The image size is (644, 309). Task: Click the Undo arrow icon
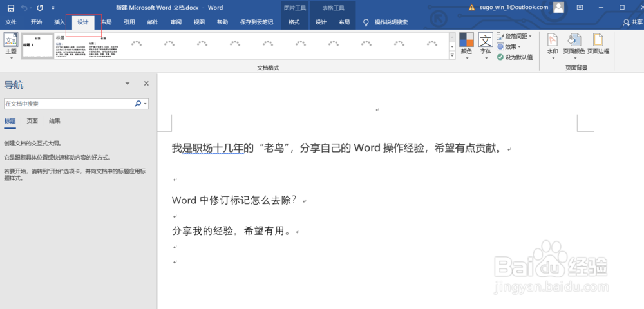pos(24,8)
